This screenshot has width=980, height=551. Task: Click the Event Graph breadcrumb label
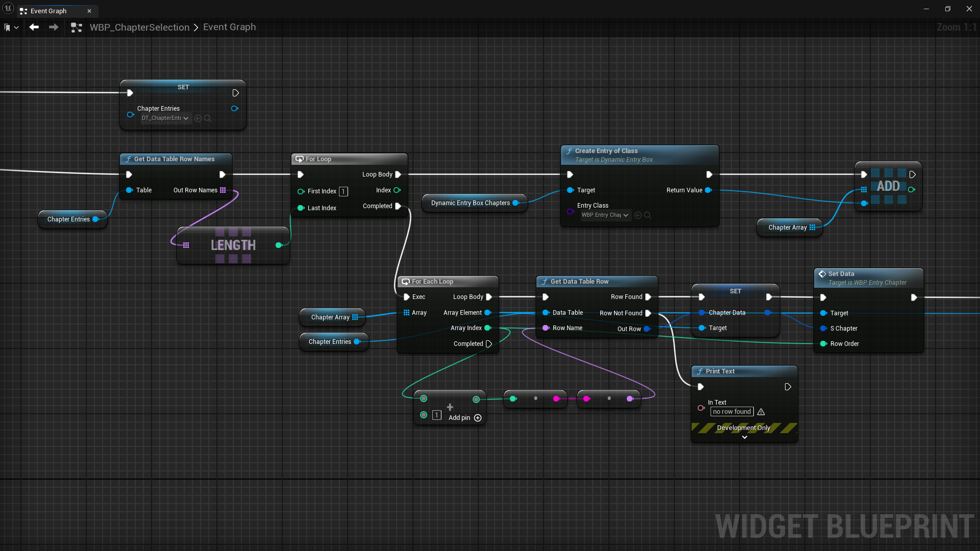[x=229, y=27]
